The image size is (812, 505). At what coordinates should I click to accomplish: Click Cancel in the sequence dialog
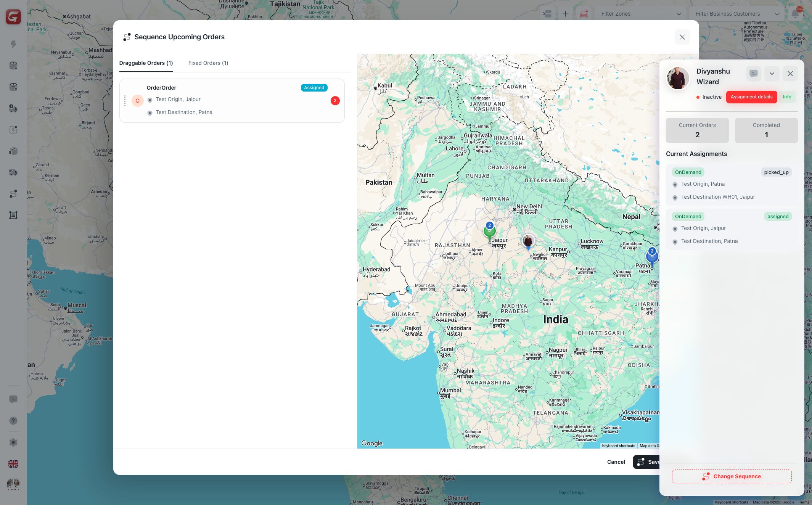[616, 462]
